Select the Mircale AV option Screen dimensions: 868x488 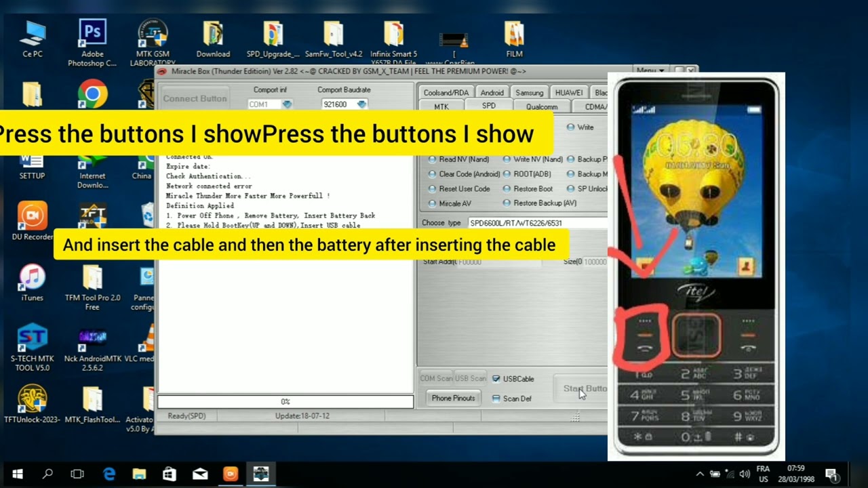coord(450,203)
